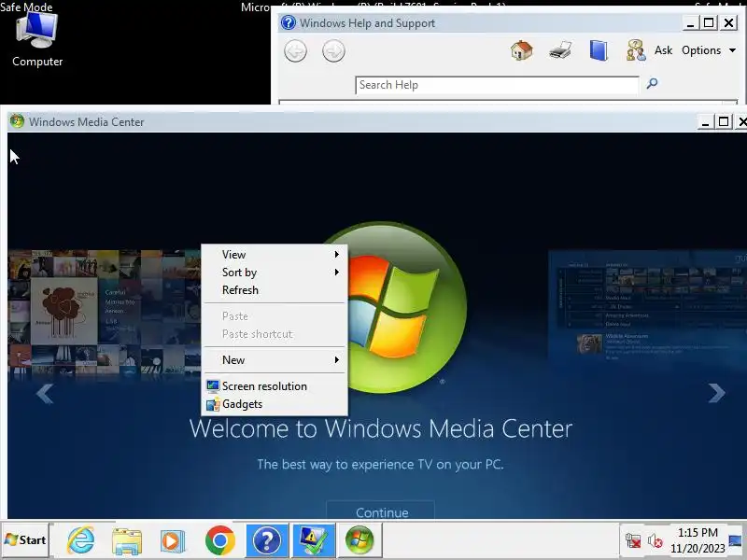Select Refresh in the context menu
This screenshot has width=747, height=560.
pyautogui.click(x=275, y=290)
